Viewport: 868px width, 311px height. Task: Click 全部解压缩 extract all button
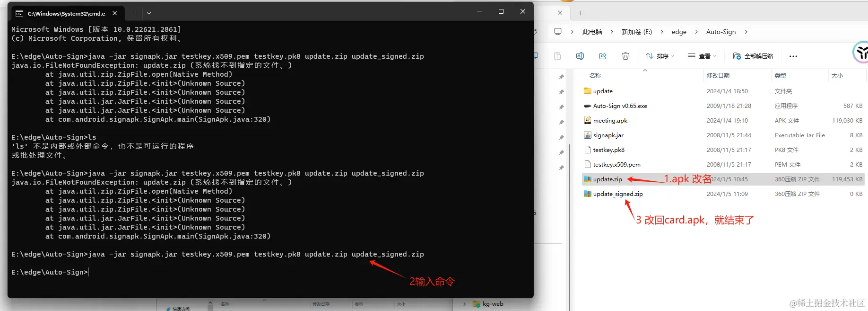[753, 56]
